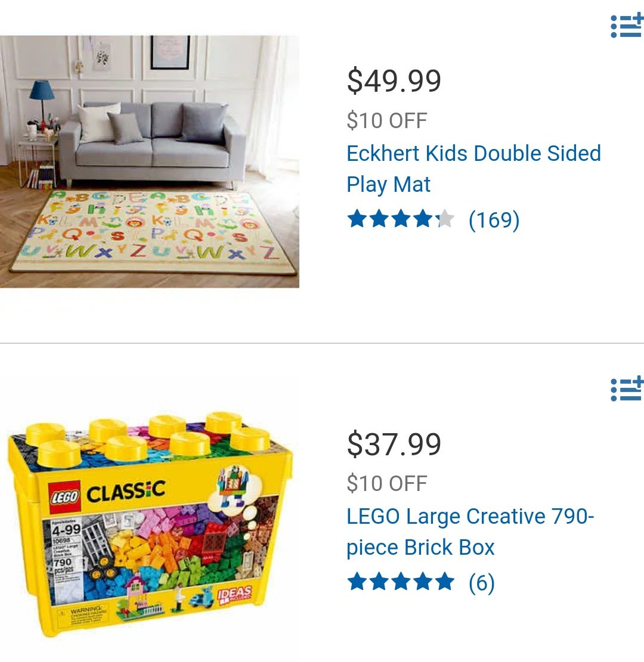This screenshot has height=662, width=644.
Task: Click the $49.99 price of the play mat
Action: 394,80
